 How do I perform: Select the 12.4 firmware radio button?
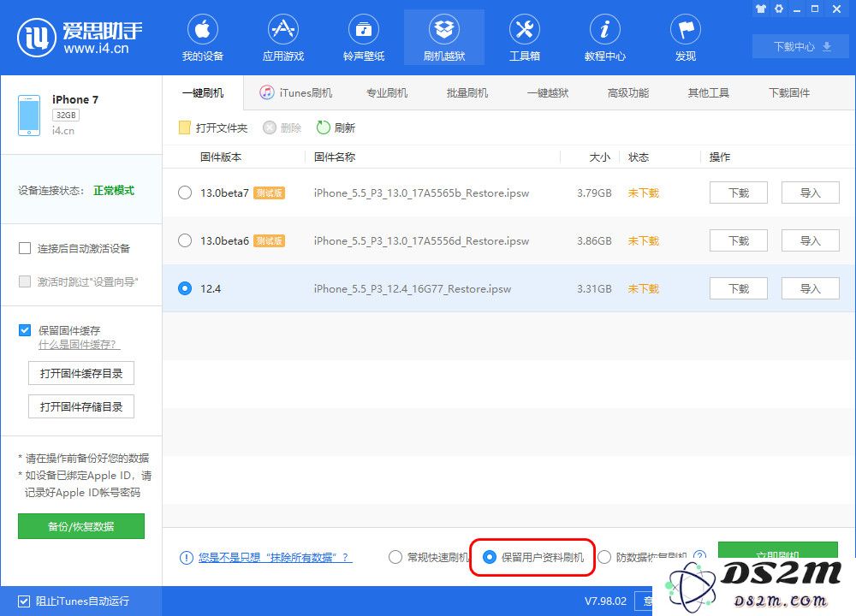click(185, 288)
